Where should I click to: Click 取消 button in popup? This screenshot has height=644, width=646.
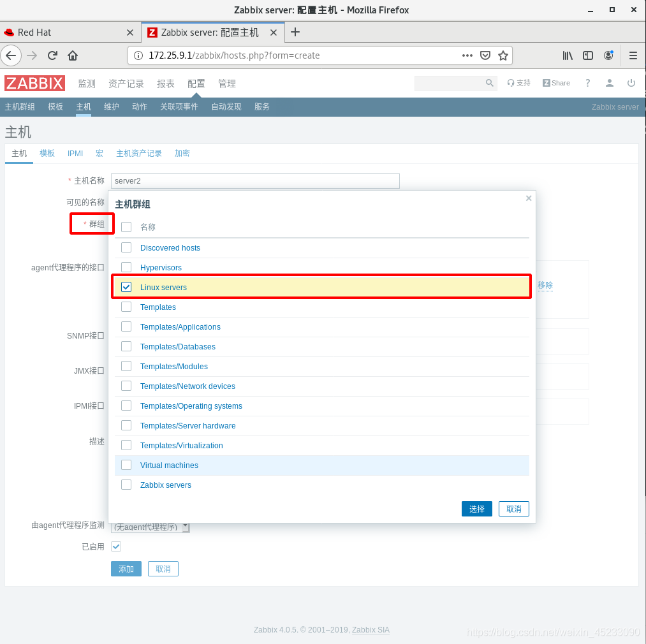pos(514,509)
